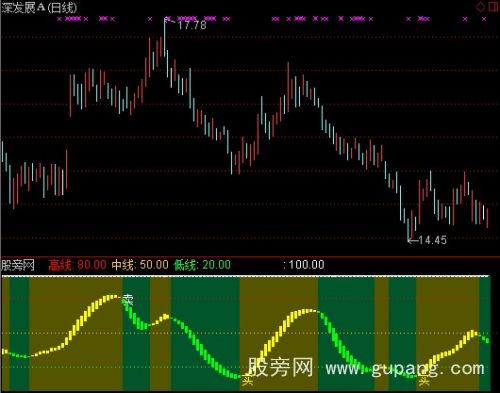
Task: Click the 17.78 high price label
Action: 192,25
